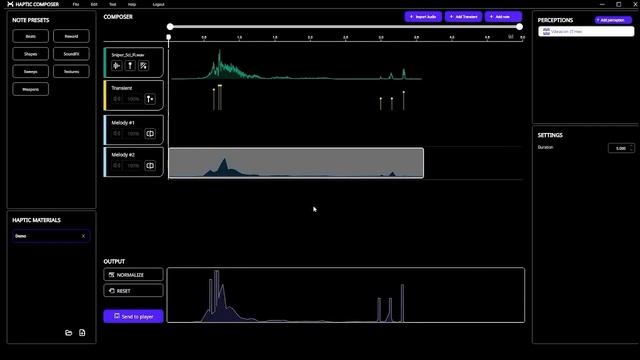Click the Add perception button

613,20
